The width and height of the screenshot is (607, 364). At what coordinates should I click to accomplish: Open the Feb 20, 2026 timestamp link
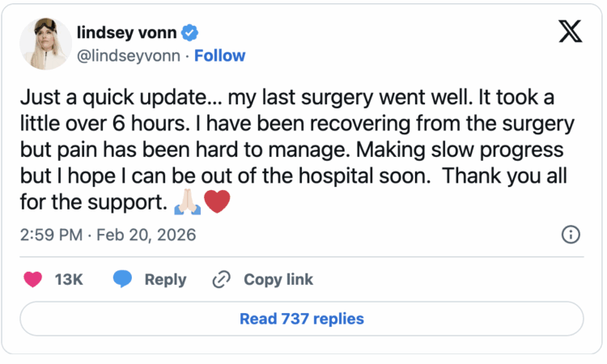(x=108, y=235)
